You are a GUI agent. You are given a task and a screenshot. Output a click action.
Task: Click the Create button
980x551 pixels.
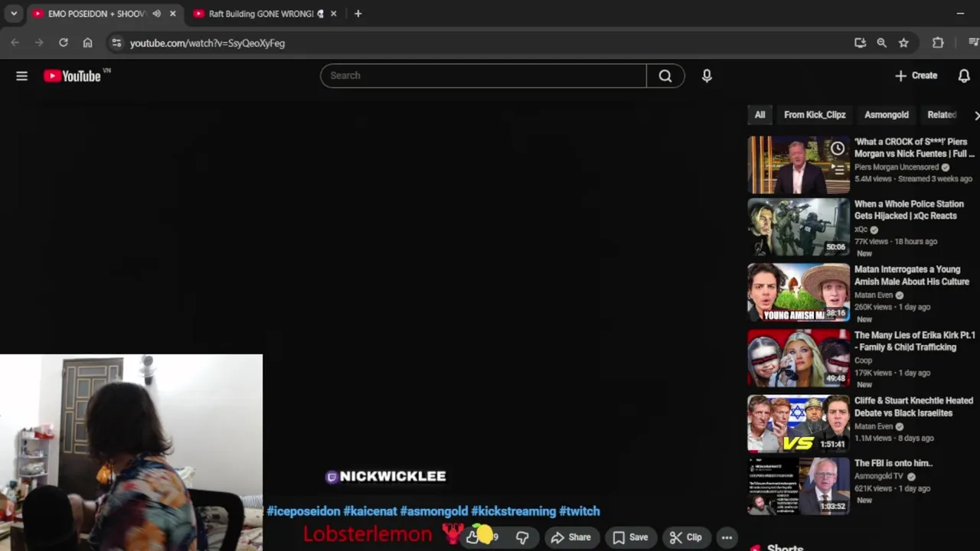pos(916,76)
